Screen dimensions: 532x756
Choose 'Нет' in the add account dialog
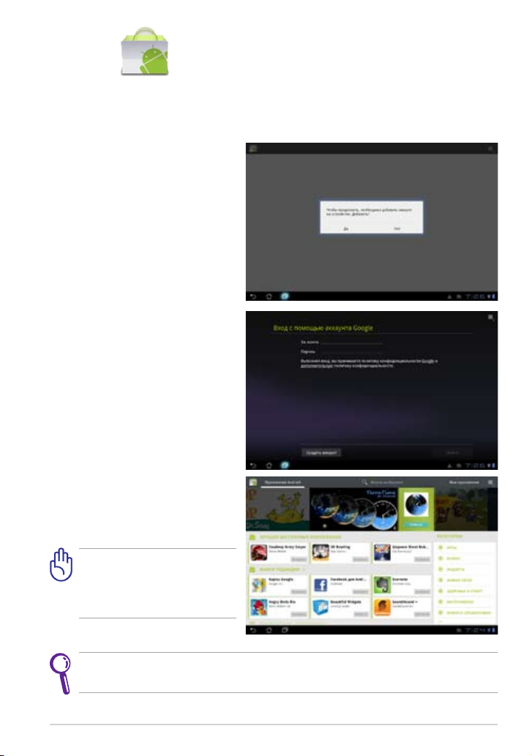coord(397,228)
